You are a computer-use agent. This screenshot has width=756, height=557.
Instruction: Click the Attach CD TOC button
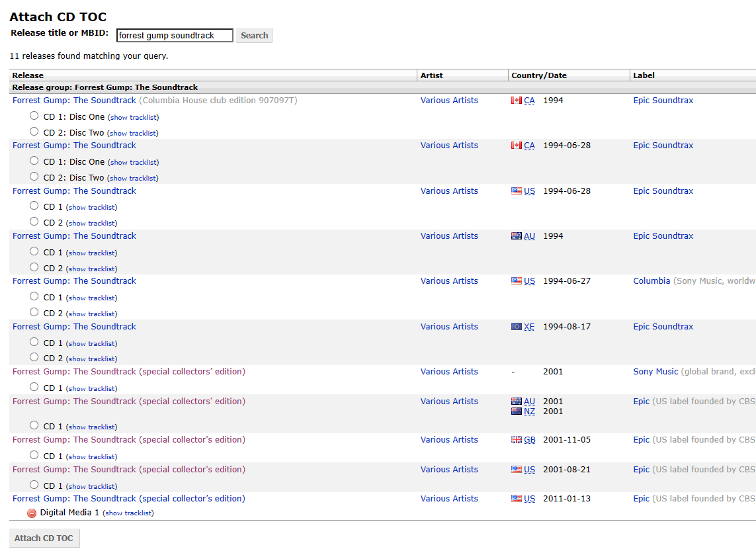(44, 538)
